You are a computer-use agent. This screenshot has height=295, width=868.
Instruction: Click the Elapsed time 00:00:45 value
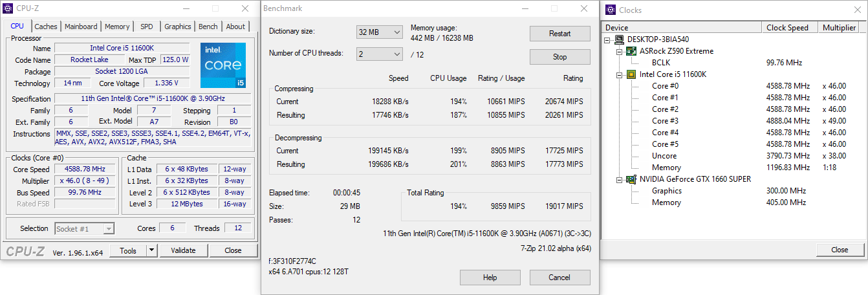pyautogui.click(x=347, y=193)
